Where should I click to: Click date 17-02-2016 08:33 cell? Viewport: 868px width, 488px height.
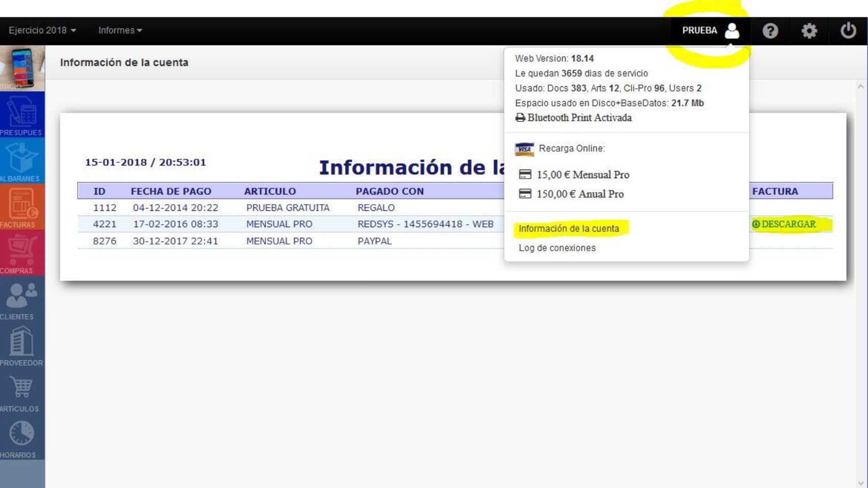pyautogui.click(x=176, y=224)
